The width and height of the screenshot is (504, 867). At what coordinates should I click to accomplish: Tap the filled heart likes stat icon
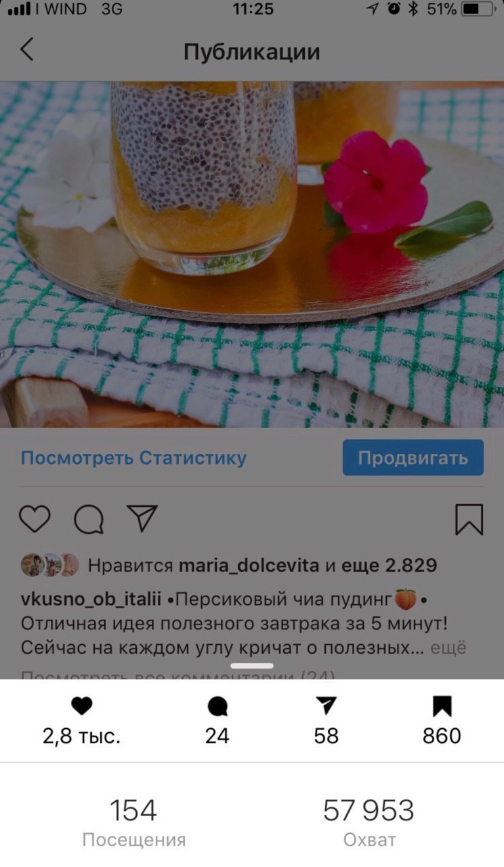(x=81, y=707)
